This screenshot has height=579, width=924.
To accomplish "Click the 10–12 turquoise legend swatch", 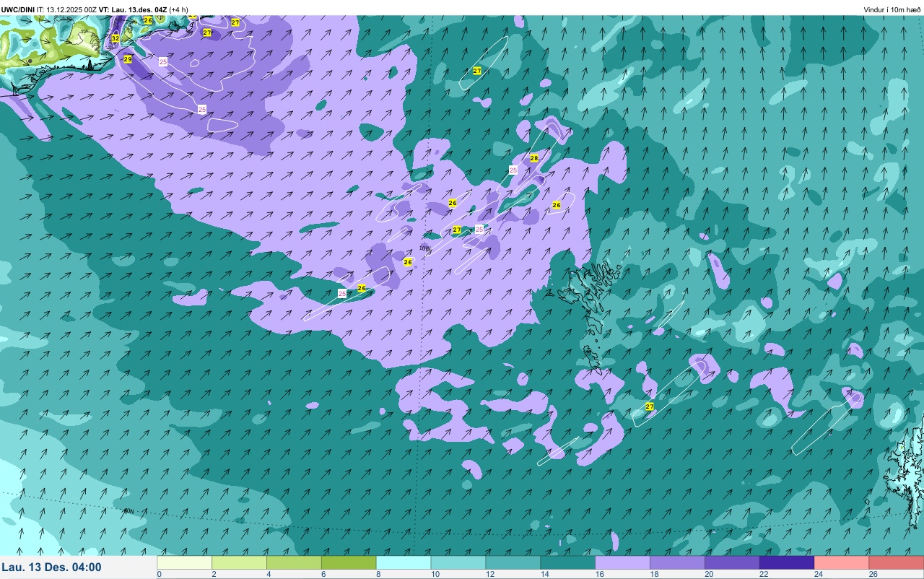I will (458, 562).
